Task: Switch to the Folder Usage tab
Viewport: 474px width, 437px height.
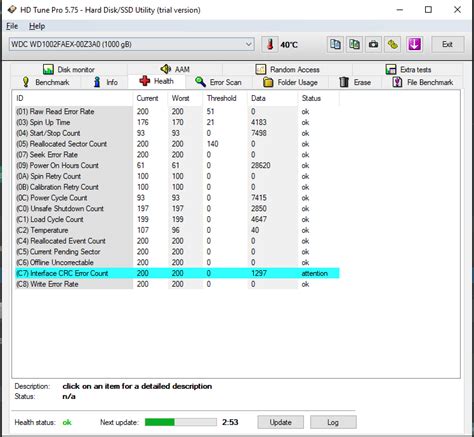Action: pyautogui.click(x=290, y=82)
